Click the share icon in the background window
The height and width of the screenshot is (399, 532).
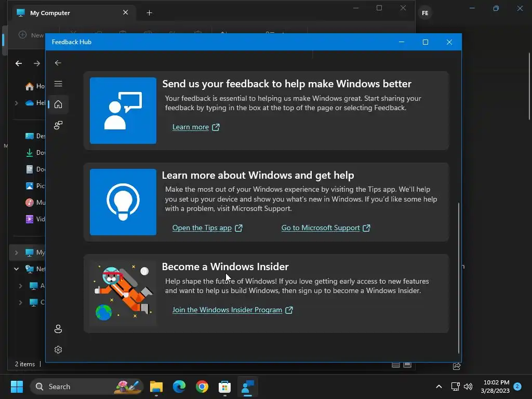click(x=457, y=366)
